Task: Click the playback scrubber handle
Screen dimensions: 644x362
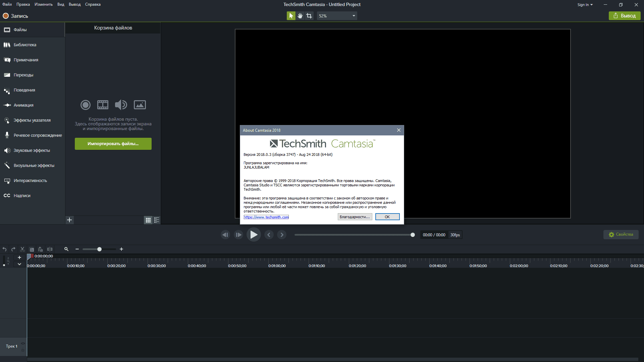Action: coord(413,235)
